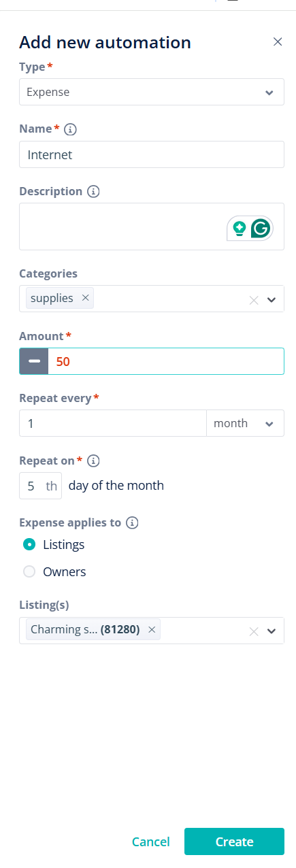
Task: Clear all selected categories
Action: [x=254, y=300]
